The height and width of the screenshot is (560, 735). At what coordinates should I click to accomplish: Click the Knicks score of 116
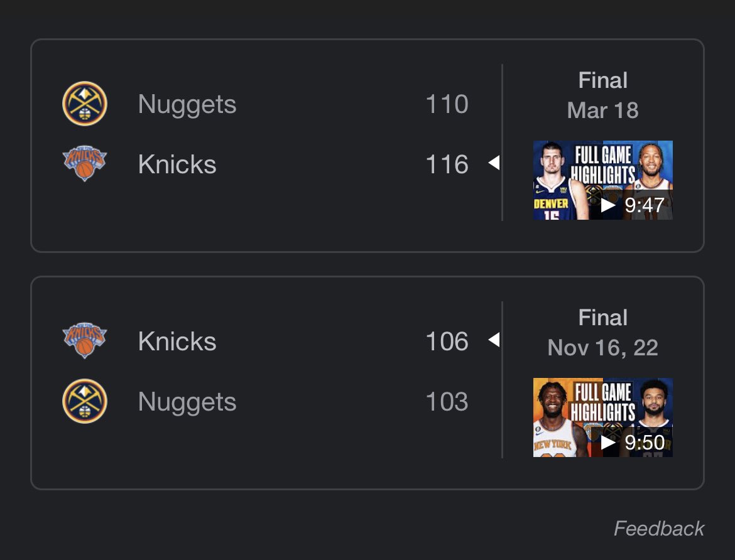tap(447, 164)
